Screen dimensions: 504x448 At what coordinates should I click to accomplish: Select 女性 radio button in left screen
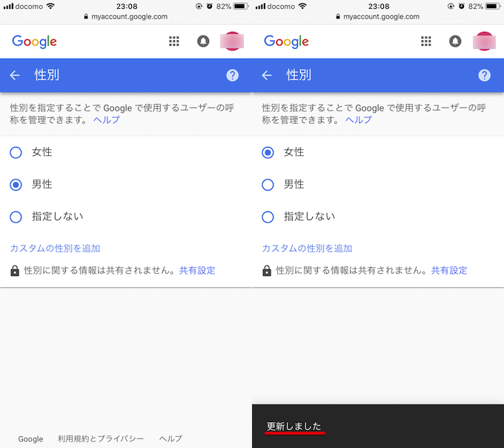coord(16,152)
